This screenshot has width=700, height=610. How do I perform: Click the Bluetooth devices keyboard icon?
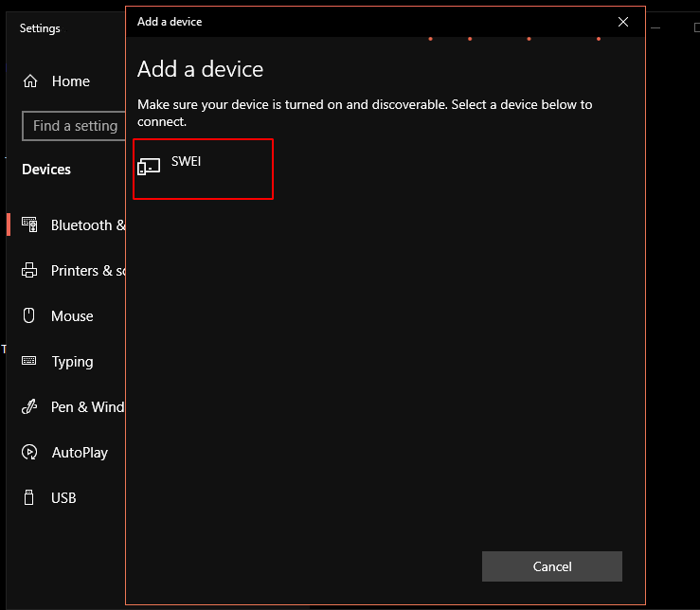coord(30,224)
